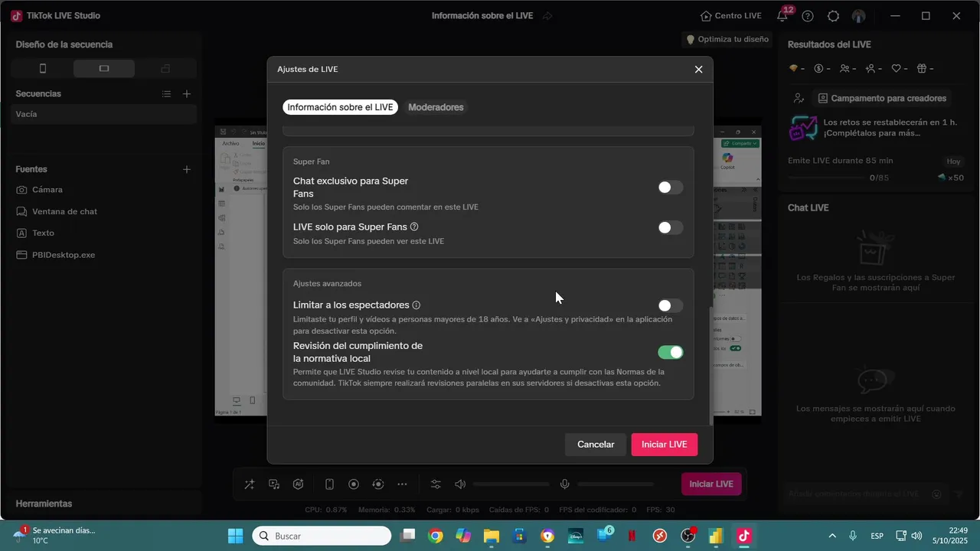
Task: Select the Vacía sequence
Action: (104, 114)
